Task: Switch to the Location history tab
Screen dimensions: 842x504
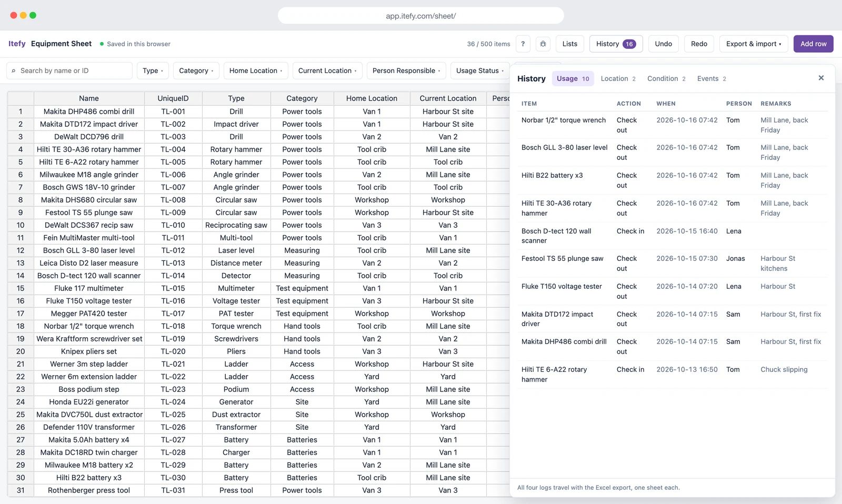Action: pyautogui.click(x=618, y=78)
